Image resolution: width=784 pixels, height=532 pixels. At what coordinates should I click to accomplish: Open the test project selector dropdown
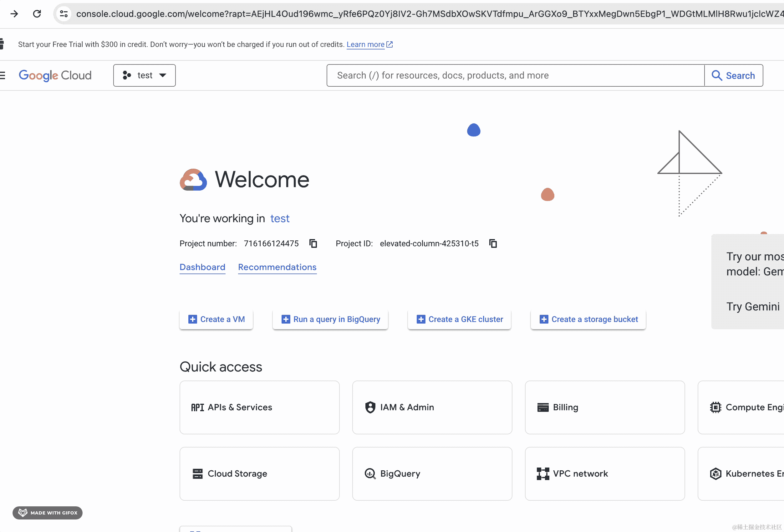(x=145, y=75)
